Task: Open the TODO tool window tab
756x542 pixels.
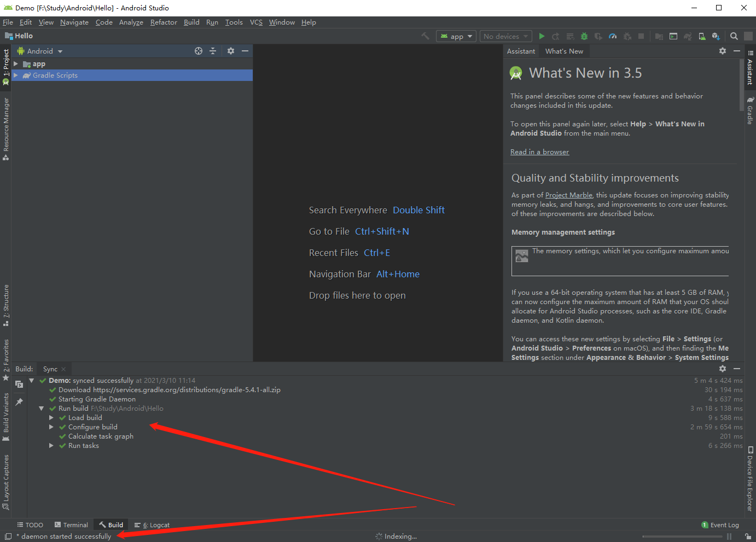Action: (x=30, y=525)
